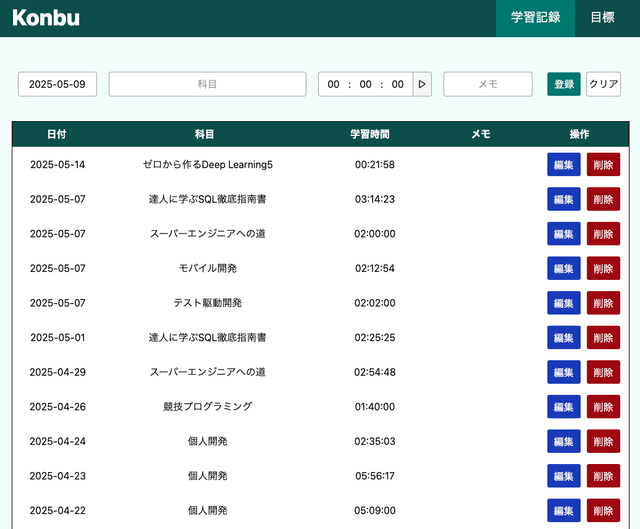Screen dimensions: 640x529
Task: Select the date cell 2025-05-14
Action: coord(58,164)
